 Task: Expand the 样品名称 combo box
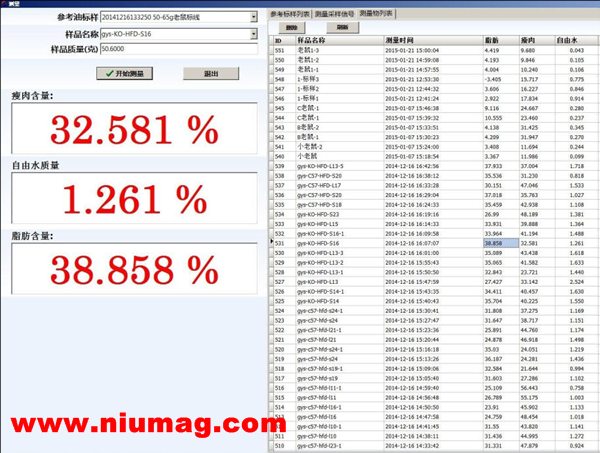point(252,33)
